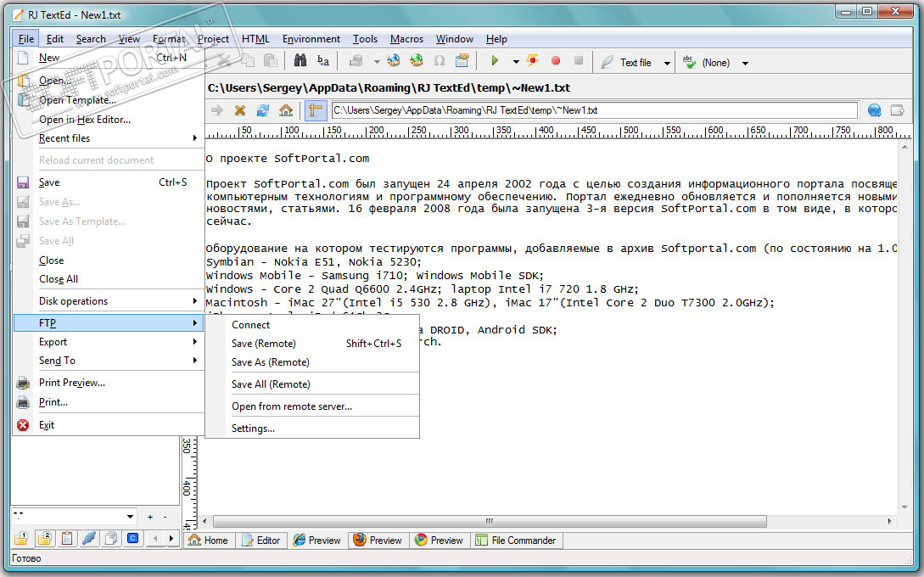The width and height of the screenshot is (924, 577).
Task: Click the Copy pages icon in toolbar
Action: [x=248, y=61]
